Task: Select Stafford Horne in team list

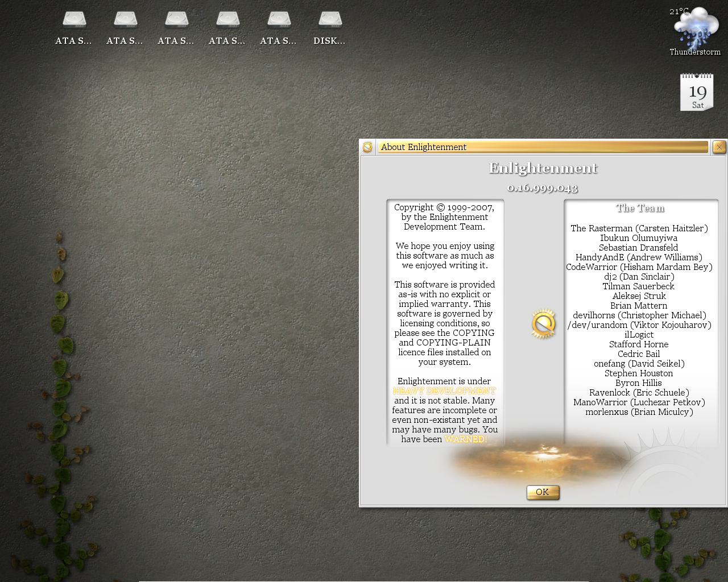Action: (x=639, y=344)
